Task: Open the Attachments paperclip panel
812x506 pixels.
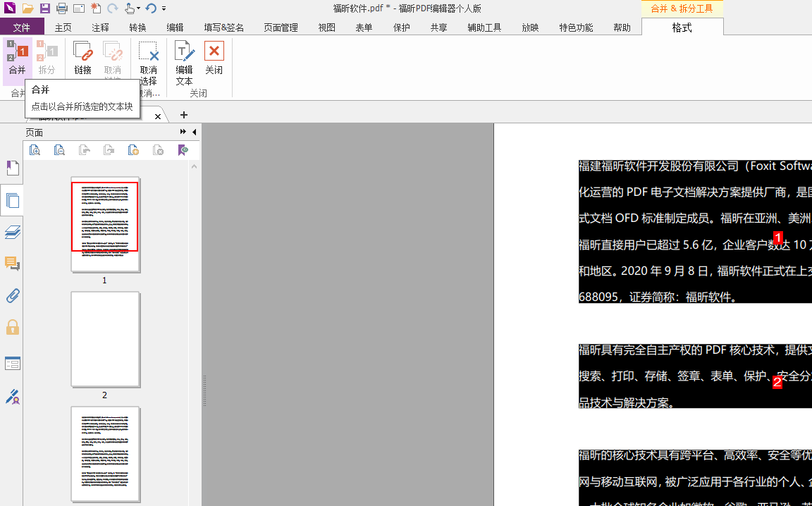Action: coord(12,295)
